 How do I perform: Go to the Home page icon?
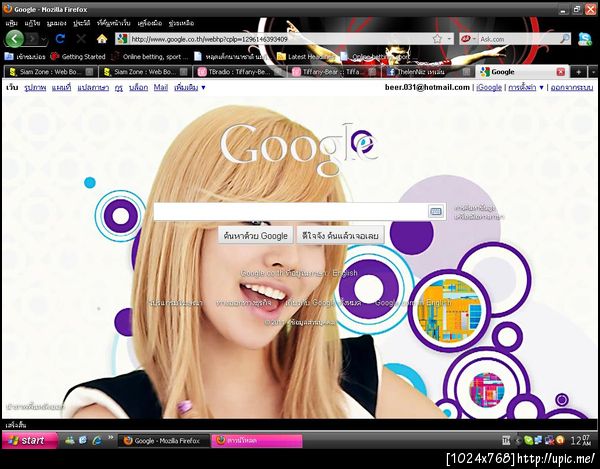pos(102,39)
